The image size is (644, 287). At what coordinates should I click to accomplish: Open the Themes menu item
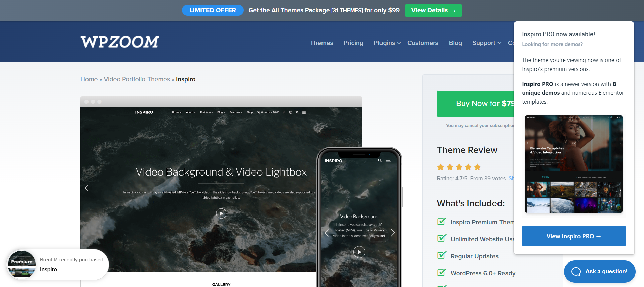pos(321,43)
